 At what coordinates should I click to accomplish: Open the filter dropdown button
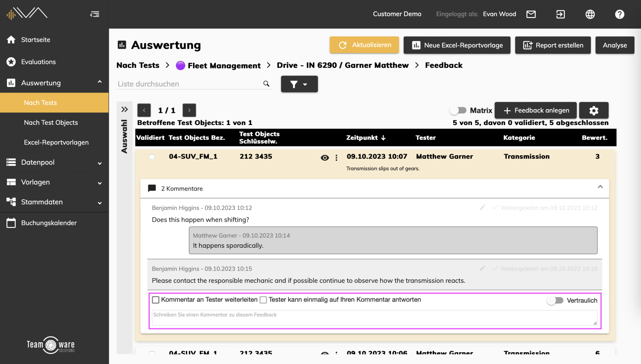pyautogui.click(x=299, y=84)
